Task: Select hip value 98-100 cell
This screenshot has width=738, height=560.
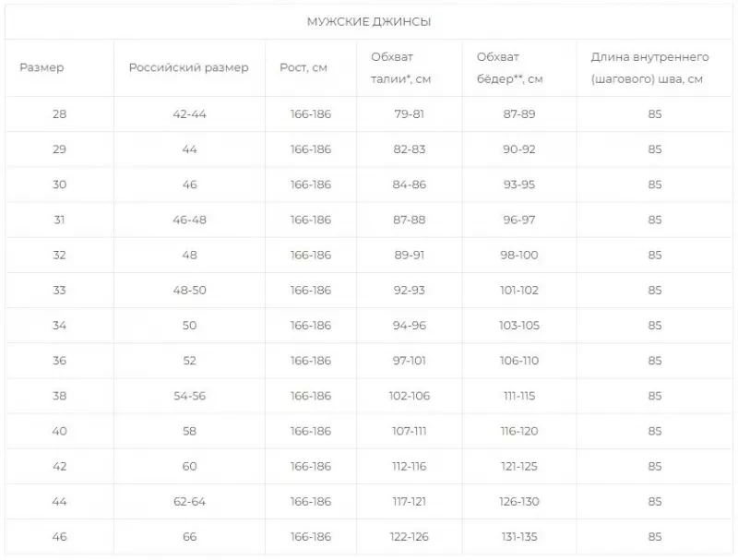Action: 519,255
